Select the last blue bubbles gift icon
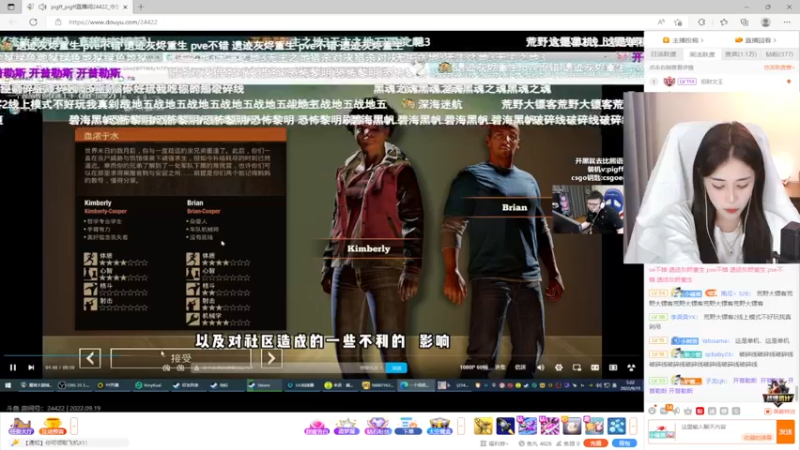This screenshot has height=450, width=800. (x=616, y=426)
